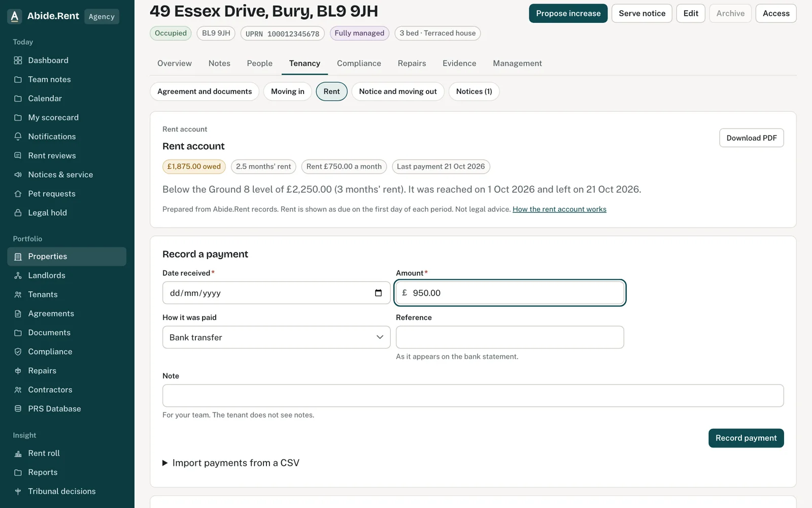The image size is (812, 508).
Task: Click the PRS Database icon
Action: pos(18,409)
